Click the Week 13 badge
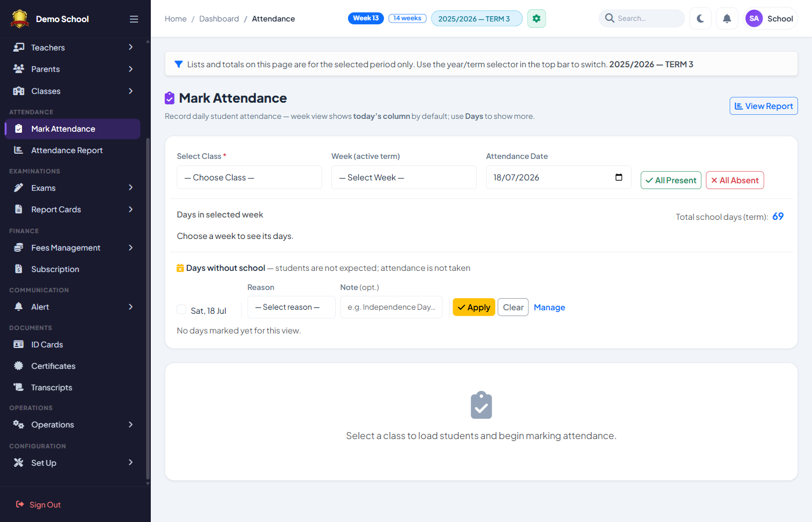 pyautogui.click(x=366, y=18)
